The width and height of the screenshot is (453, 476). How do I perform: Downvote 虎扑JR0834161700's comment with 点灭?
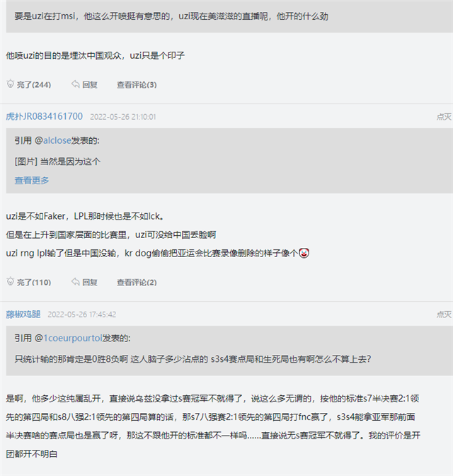pyautogui.click(x=444, y=117)
